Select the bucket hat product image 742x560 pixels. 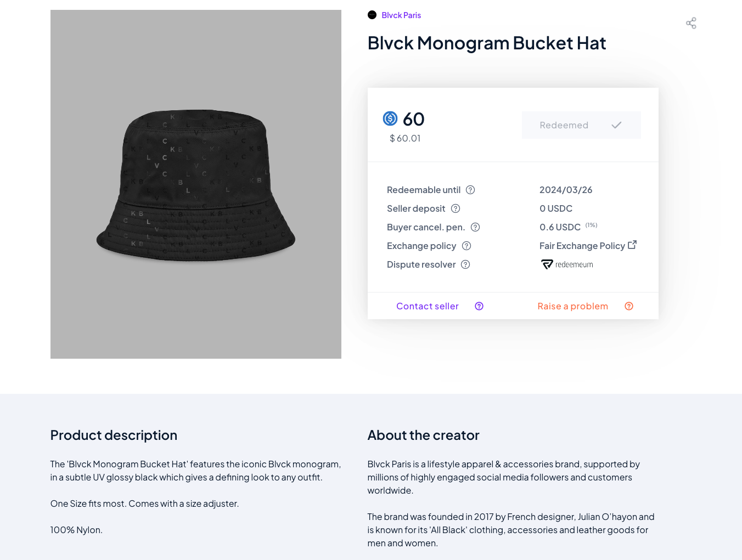[x=195, y=184]
